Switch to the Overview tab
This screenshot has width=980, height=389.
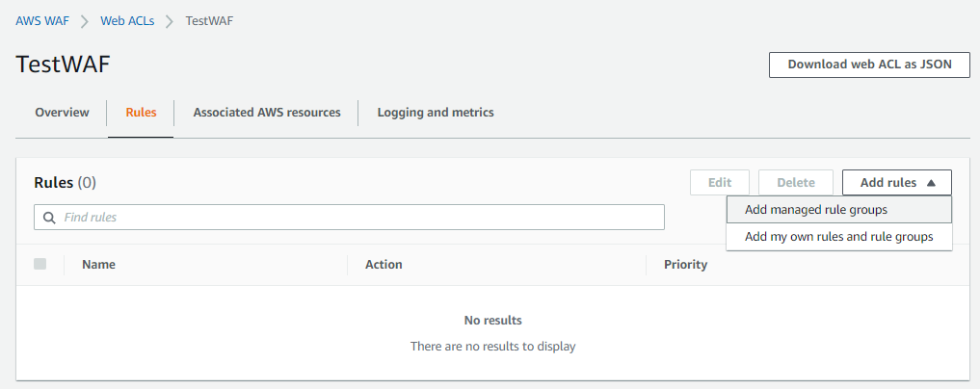click(62, 113)
